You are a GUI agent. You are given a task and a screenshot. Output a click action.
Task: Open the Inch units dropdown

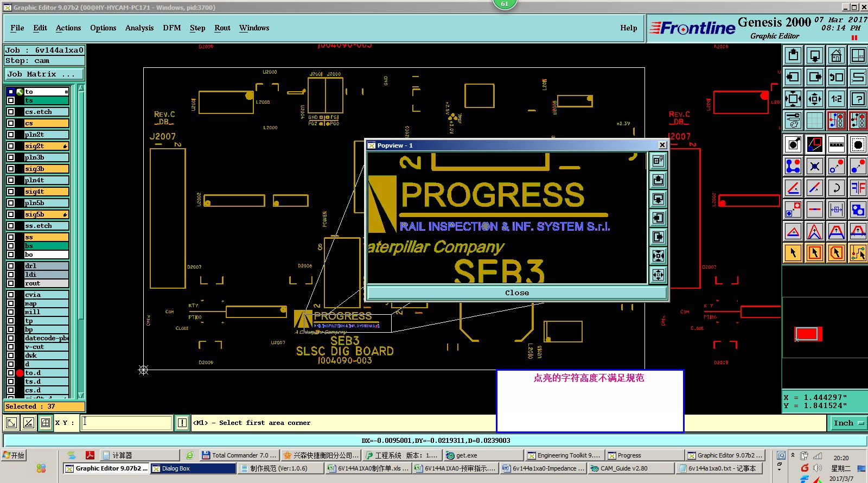coord(848,423)
